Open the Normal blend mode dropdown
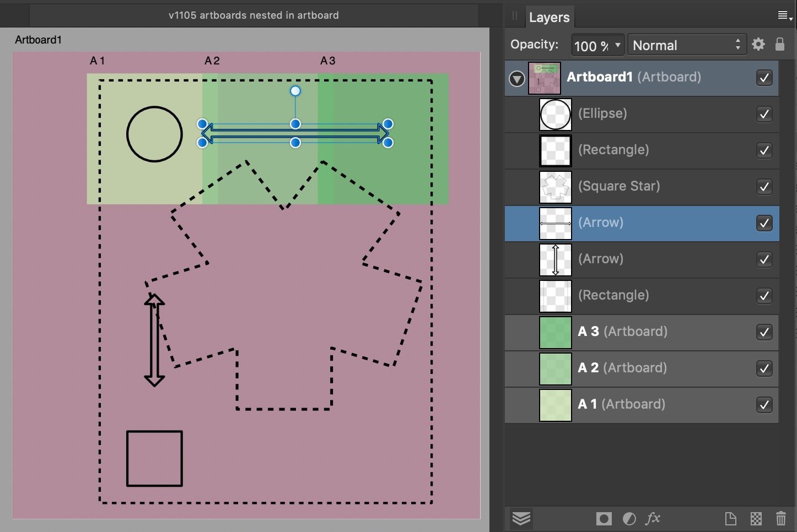 point(687,45)
